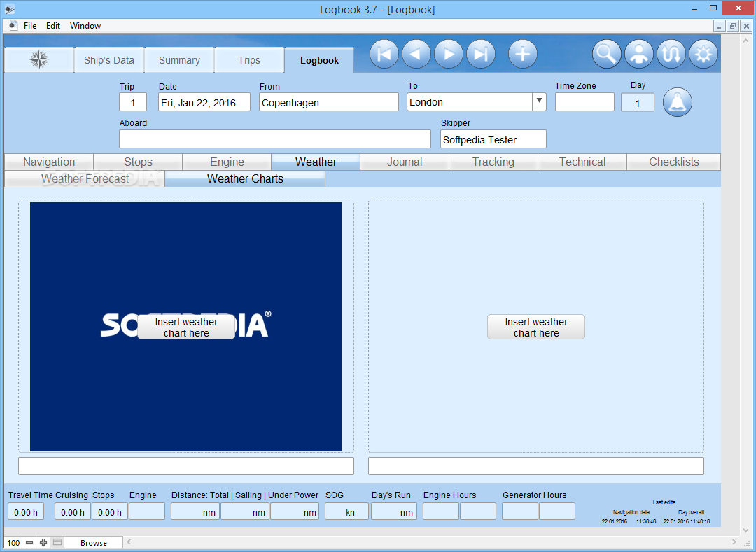Open the compass rose home tab
Image resolution: width=756 pixels, height=552 pixels.
click(39, 59)
